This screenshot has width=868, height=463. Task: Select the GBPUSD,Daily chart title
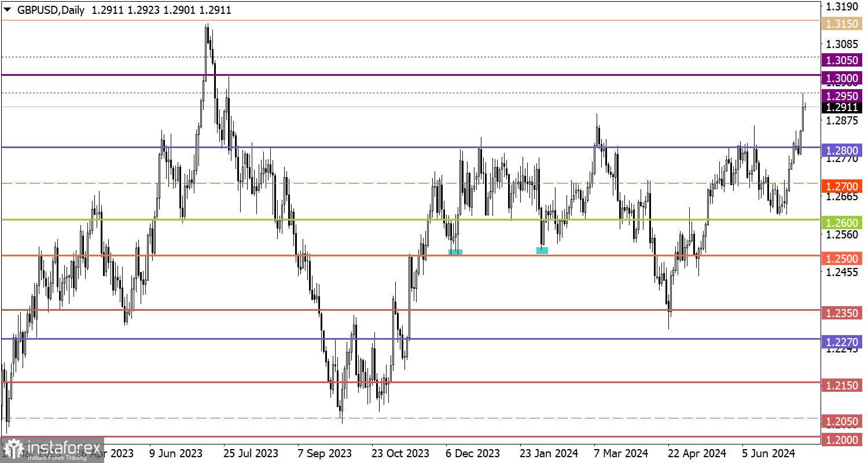(51, 10)
